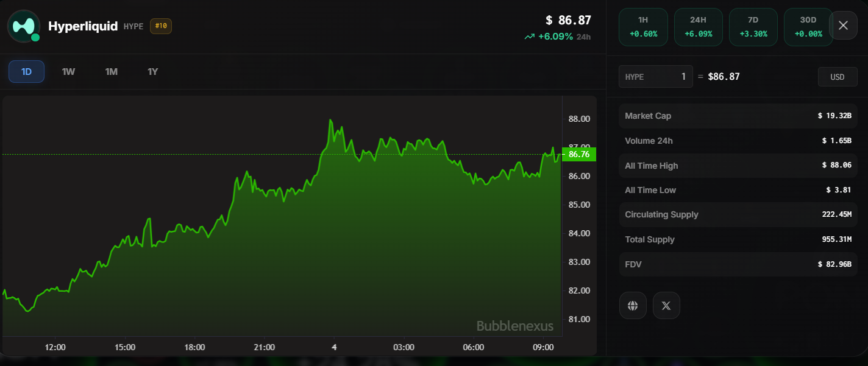Click the 83.00 price axis label
This screenshot has width=868, height=366.
point(579,262)
